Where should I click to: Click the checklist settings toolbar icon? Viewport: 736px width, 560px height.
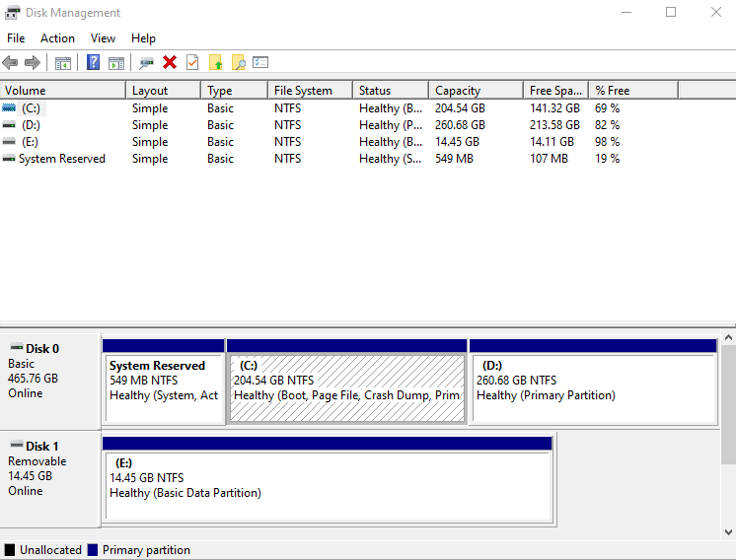tap(260, 62)
